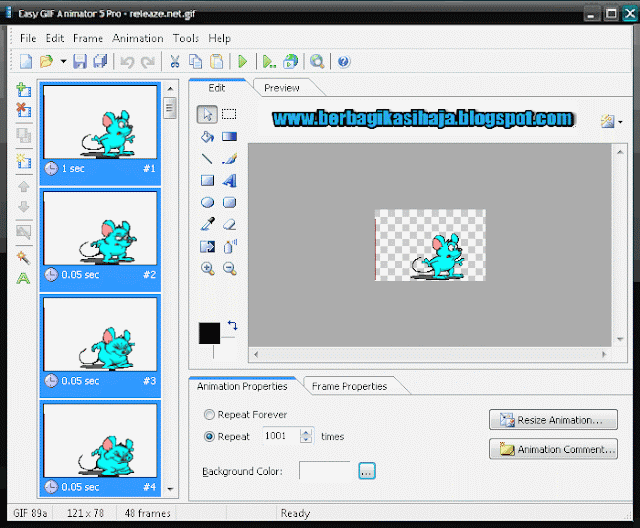640x528 pixels.
Task: Select the arrow Pointer tool
Action: tap(207, 114)
